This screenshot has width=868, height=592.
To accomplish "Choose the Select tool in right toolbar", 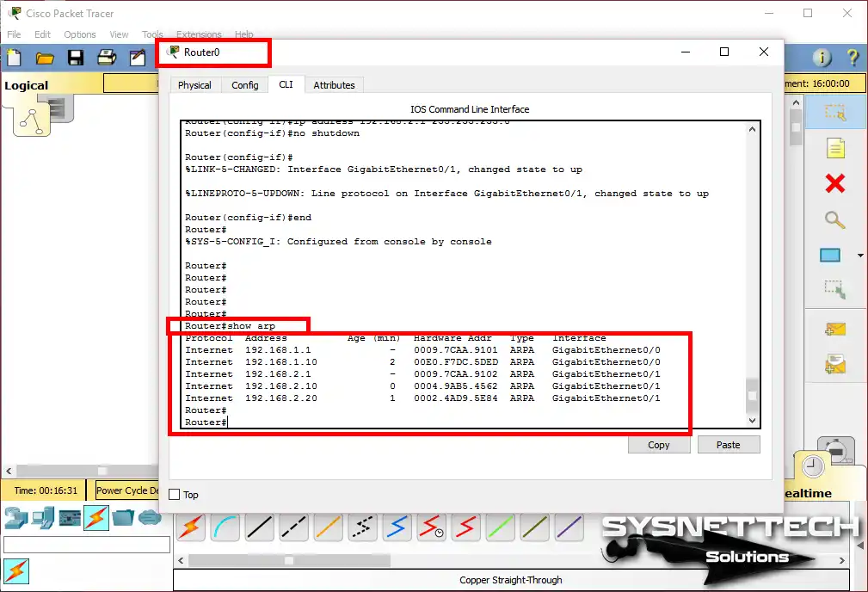I will [x=834, y=112].
